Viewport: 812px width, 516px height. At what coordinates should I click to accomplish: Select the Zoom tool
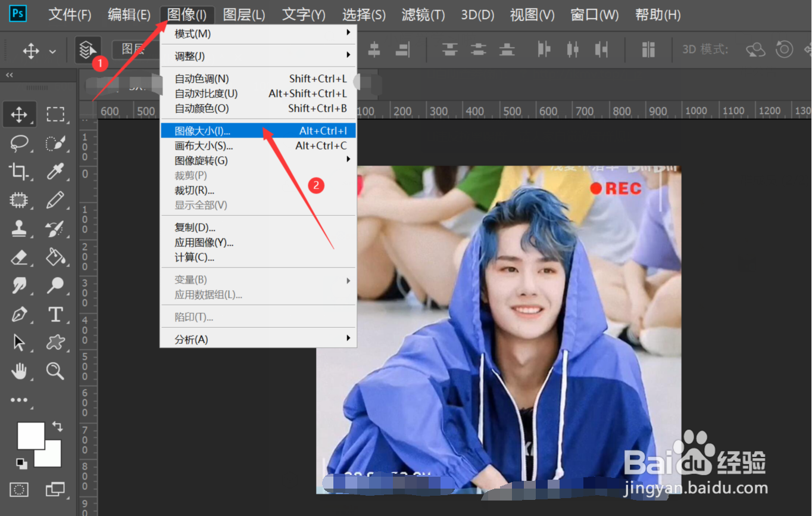[x=56, y=371]
